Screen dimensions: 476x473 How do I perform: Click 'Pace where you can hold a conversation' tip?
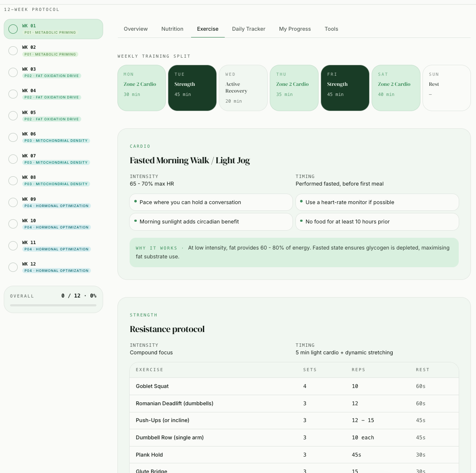click(211, 202)
